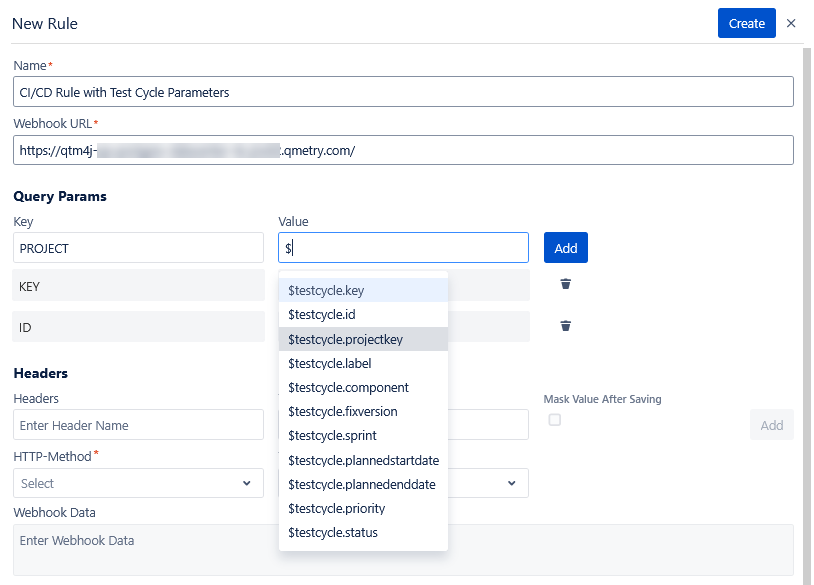Delete the ID query param row
The width and height of the screenshot is (814, 585).
565,326
